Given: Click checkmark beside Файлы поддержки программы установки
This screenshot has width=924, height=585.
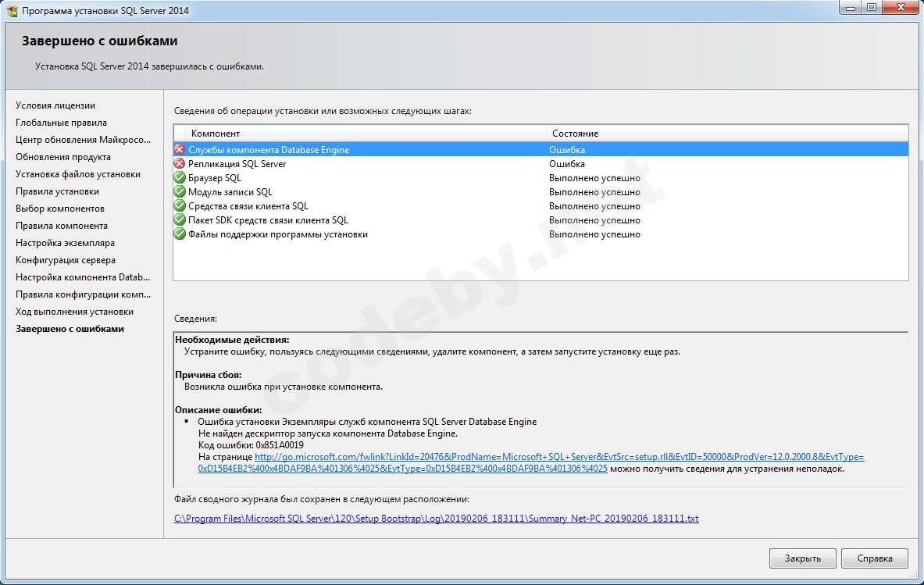Looking at the screenshot, I should pos(180,234).
